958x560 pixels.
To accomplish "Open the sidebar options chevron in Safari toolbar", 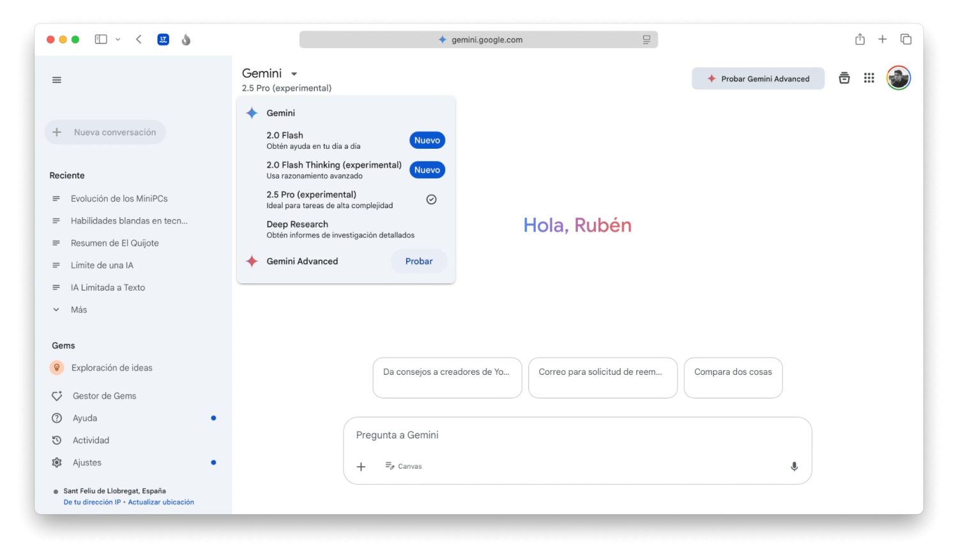I will pos(118,40).
